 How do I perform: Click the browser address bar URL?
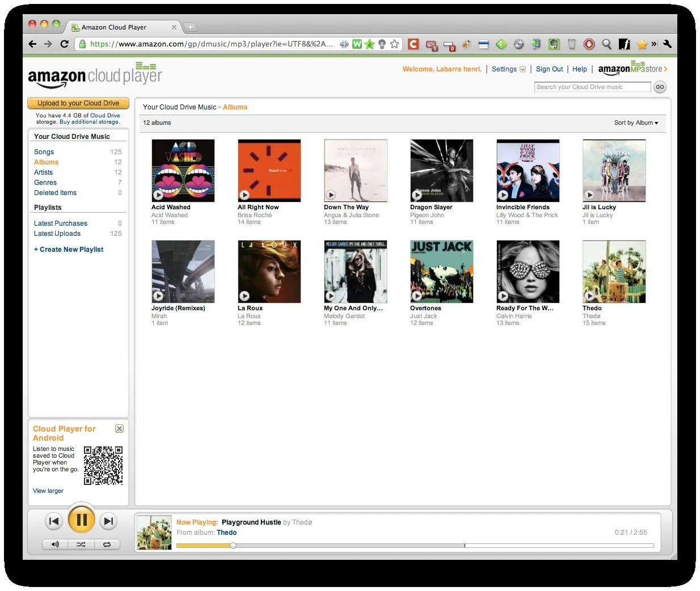[211, 44]
